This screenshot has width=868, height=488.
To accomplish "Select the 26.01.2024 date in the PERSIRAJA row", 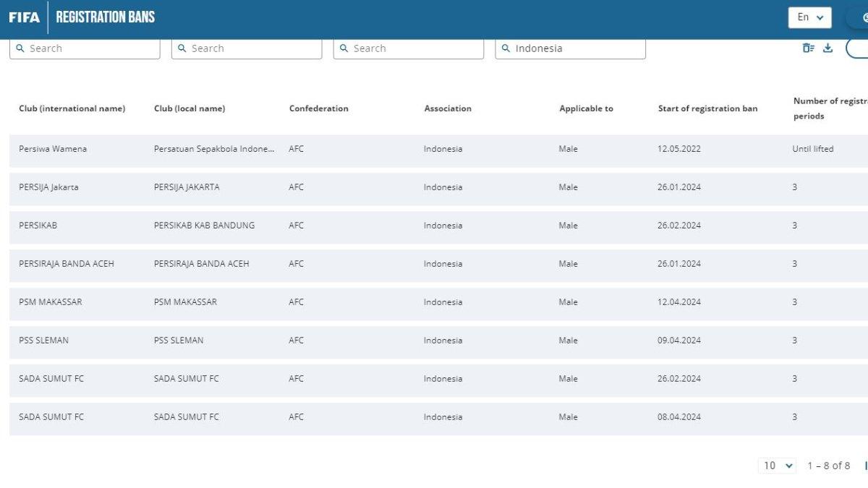I will [x=679, y=264].
